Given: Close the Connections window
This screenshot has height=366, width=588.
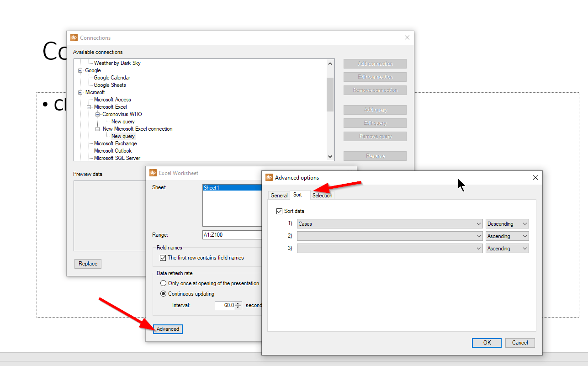Looking at the screenshot, I should [407, 37].
